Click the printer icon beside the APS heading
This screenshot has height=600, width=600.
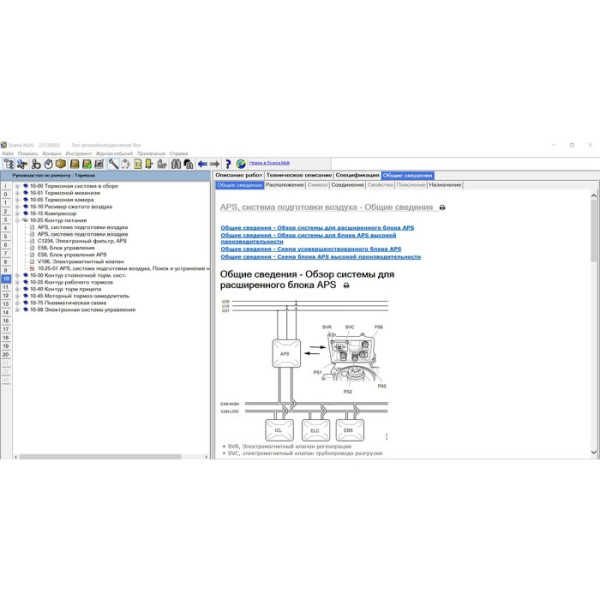443,207
